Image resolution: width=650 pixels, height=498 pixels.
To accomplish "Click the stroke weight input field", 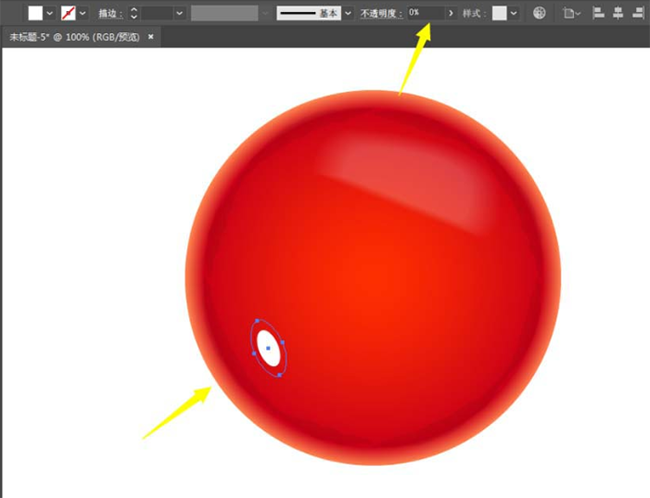I will [x=157, y=13].
